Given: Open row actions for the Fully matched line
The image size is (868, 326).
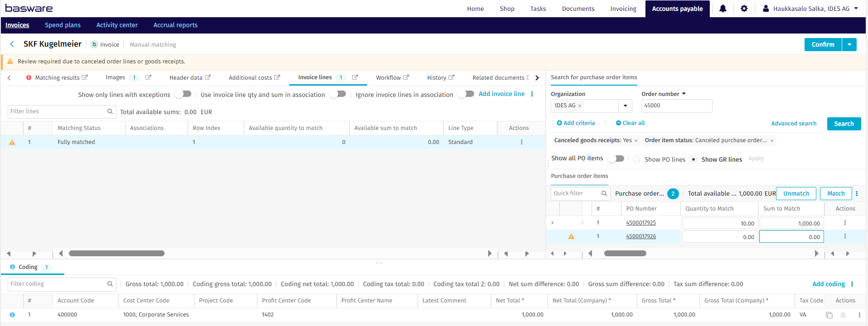Looking at the screenshot, I should tap(522, 142).
